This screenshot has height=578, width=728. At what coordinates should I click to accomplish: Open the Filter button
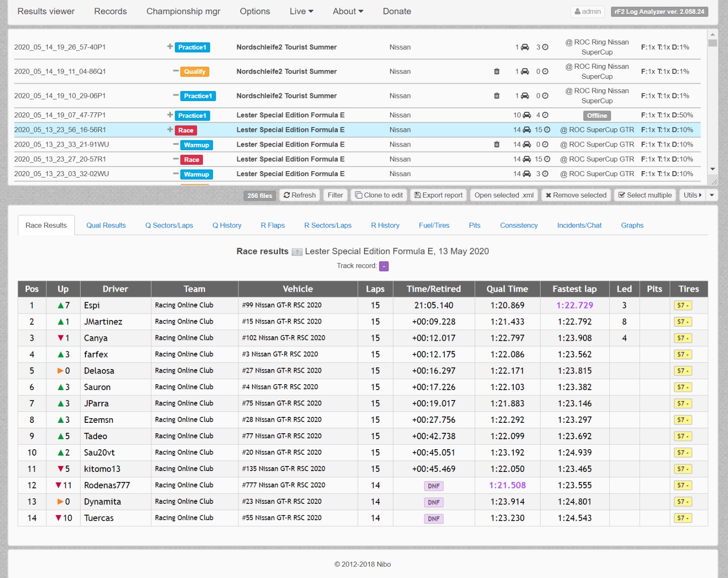point(335,195)
